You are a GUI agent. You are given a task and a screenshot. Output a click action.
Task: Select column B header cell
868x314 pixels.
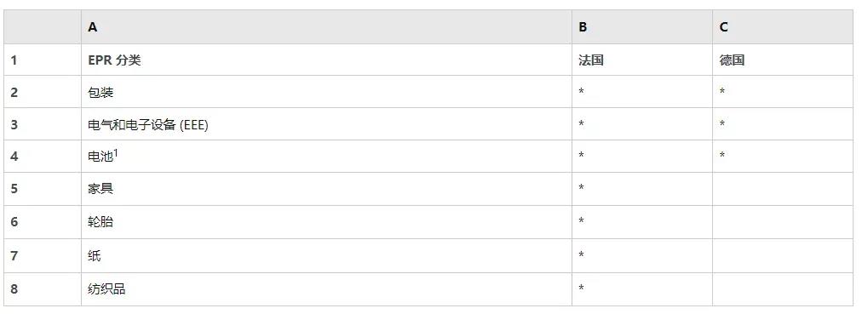(x=642, y=27)
